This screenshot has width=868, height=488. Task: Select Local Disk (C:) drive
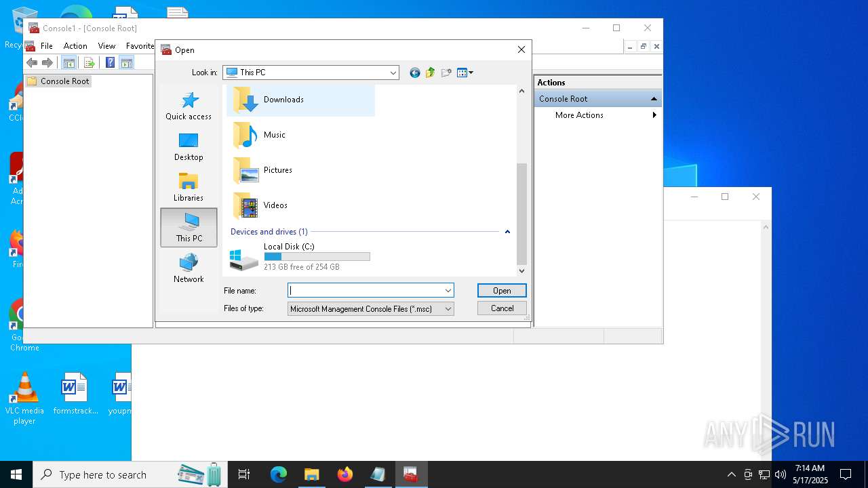300,257
